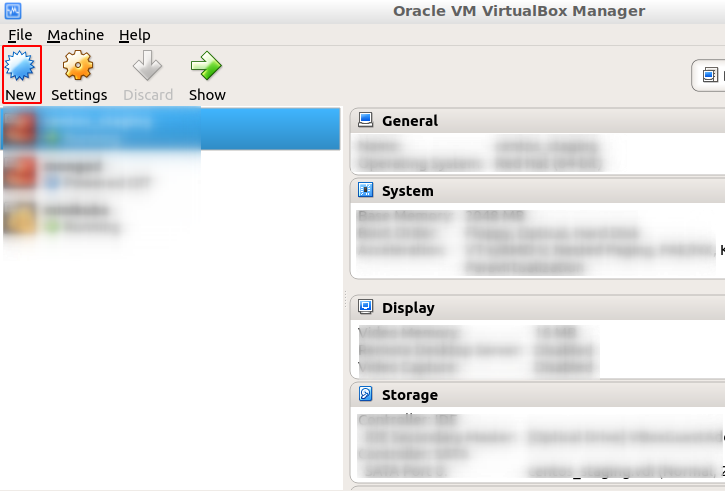Viewport: 725px width, 491px height.
Task: Click the System section chip icon
Action: 365,190
